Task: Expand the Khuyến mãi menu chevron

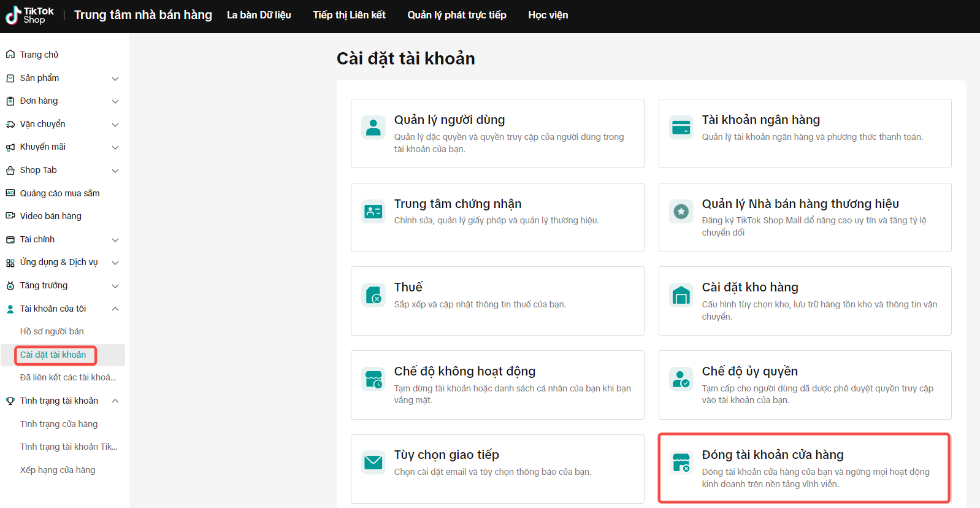Action: pos(115,147)
